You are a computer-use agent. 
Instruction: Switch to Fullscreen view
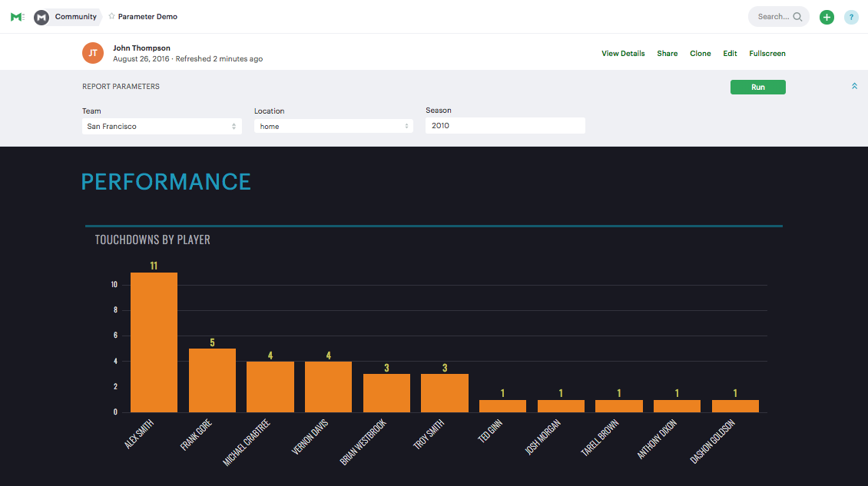pos(767,54)
